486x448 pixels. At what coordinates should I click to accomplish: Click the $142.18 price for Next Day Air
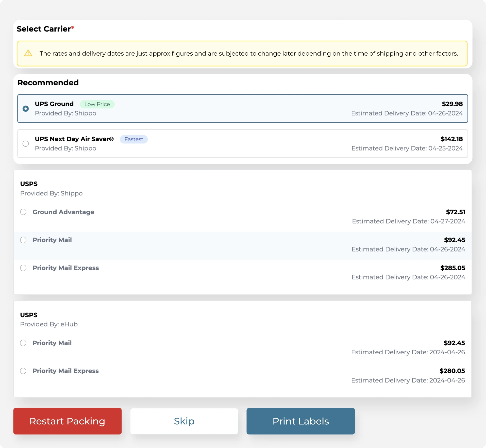tap(451, 139)
